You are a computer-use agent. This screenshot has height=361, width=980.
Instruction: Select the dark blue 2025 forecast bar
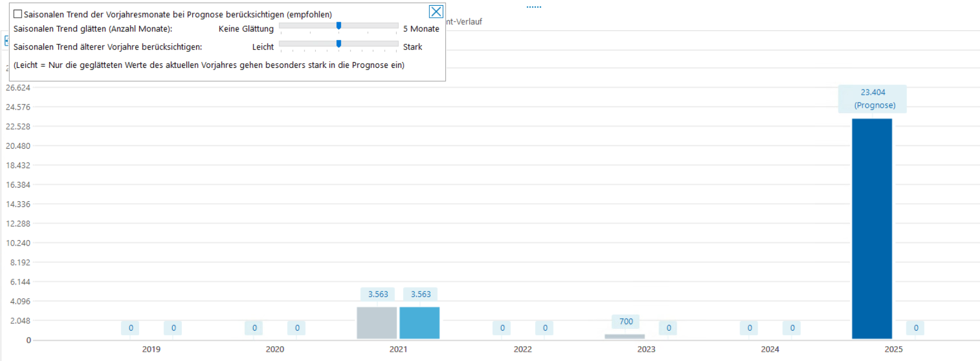[x=872, y=228]
